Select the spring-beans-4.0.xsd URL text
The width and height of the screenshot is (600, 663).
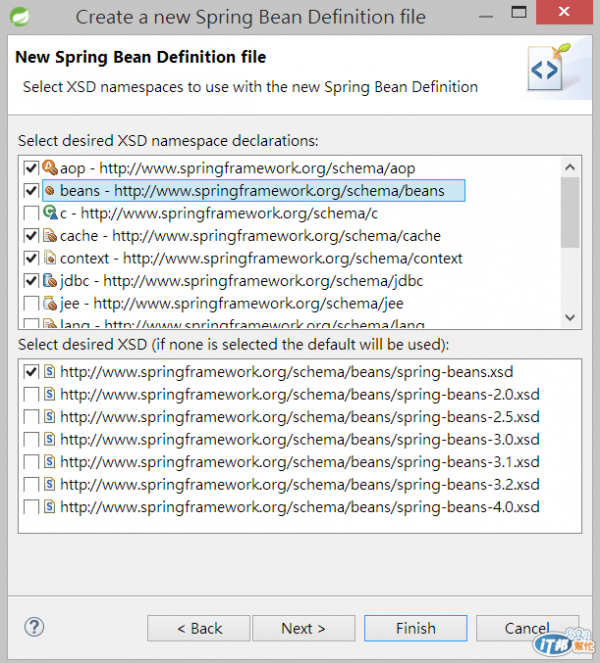pos(300,507)
